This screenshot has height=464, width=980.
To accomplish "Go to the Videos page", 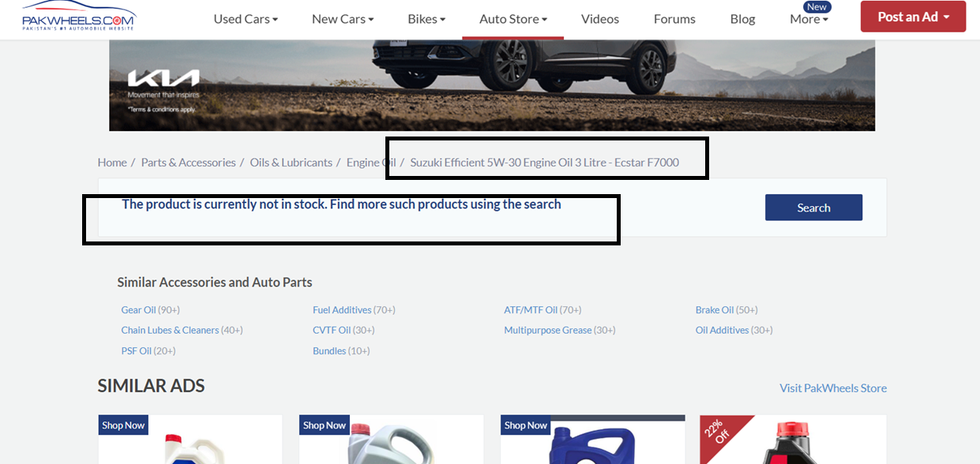I will 600,19.
